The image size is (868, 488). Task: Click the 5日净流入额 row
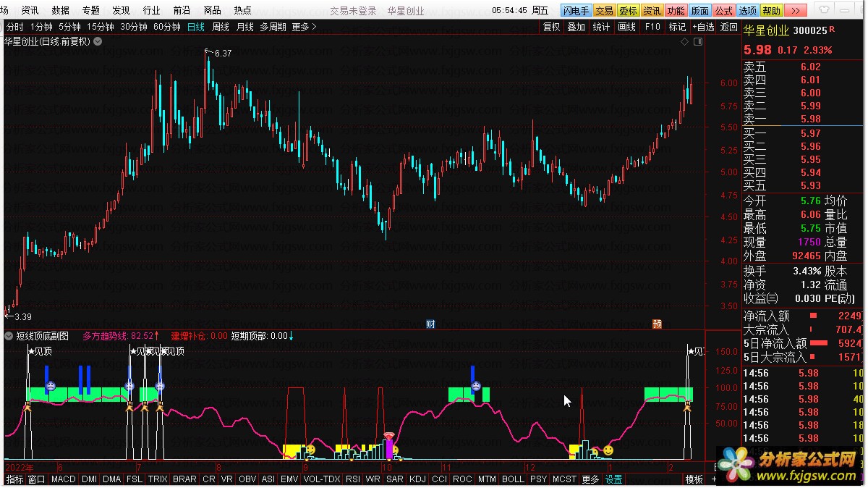[803, 343]
